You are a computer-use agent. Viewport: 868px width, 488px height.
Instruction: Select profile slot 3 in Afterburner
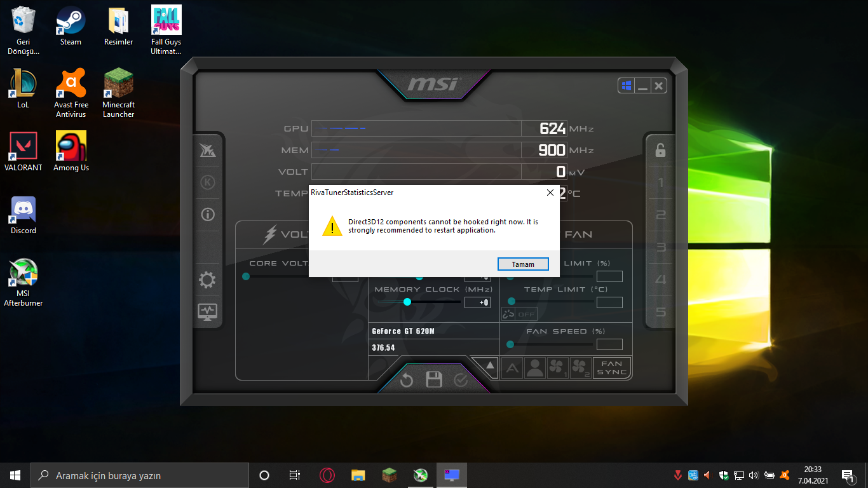point(661,248)
